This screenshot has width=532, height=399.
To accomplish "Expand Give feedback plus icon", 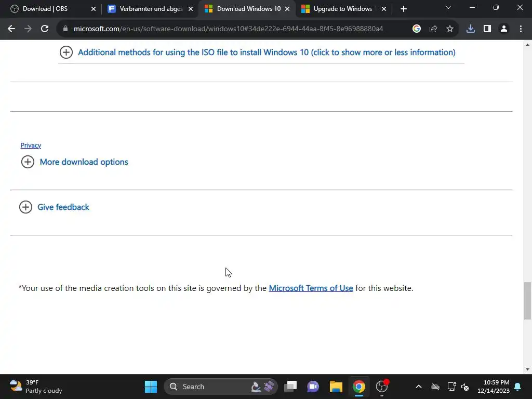I will pos(26,207).
